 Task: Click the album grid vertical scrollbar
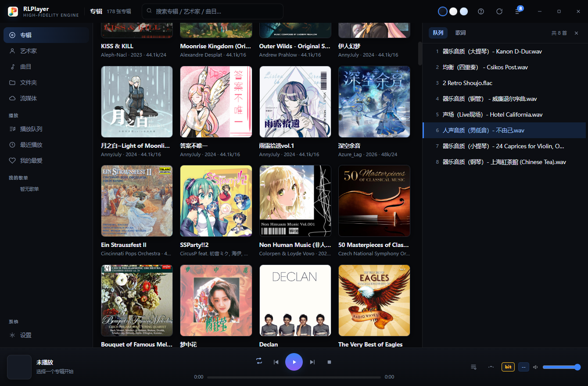coord(420,53)
